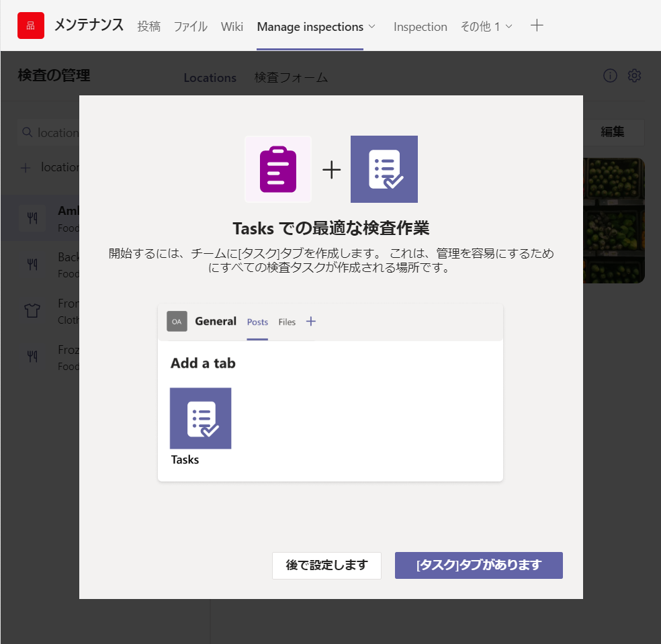Click the 編集 button

tap(613, 132)
